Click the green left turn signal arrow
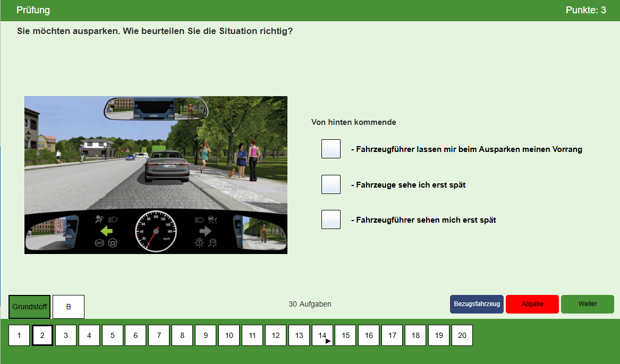620x364 pixels. coord(107,231)
